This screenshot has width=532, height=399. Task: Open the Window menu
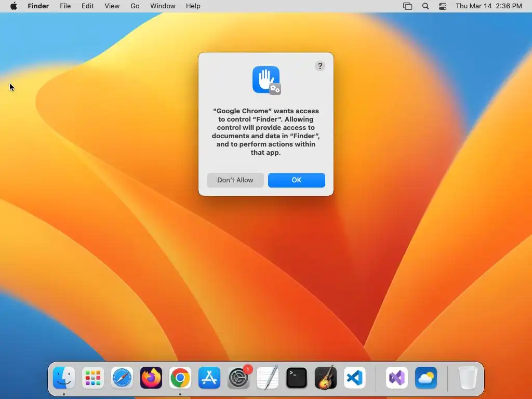(x=163, y=6)
